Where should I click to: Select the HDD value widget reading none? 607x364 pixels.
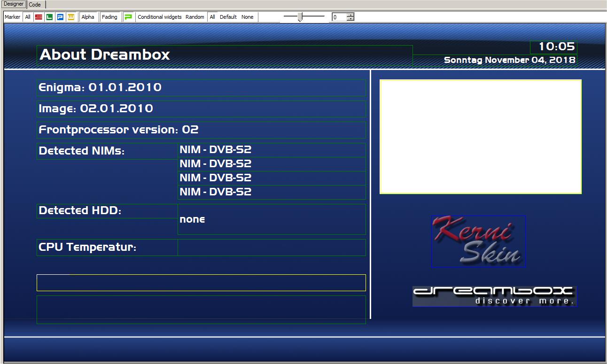click(272, 219)
